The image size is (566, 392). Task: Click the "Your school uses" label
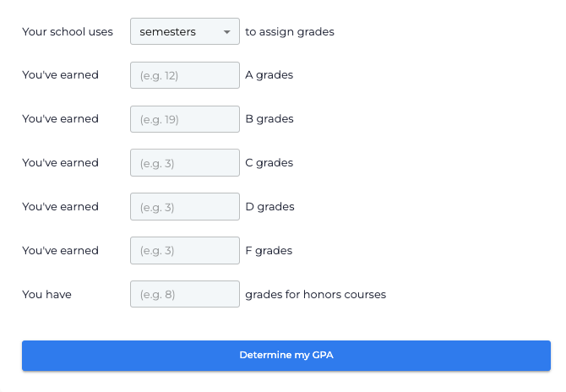pyautogui.click(x=68, y=32)
